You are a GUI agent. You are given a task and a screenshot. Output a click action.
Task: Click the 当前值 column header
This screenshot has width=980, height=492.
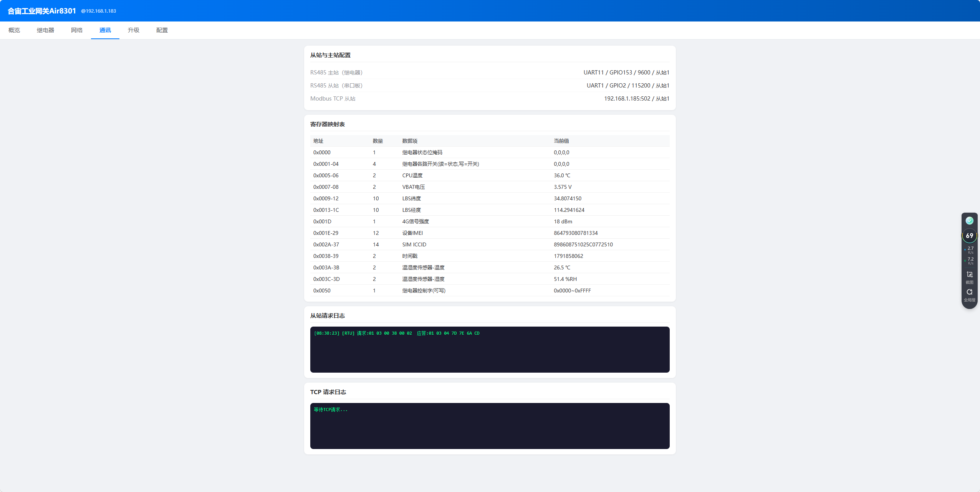click(x=561, y=141)
